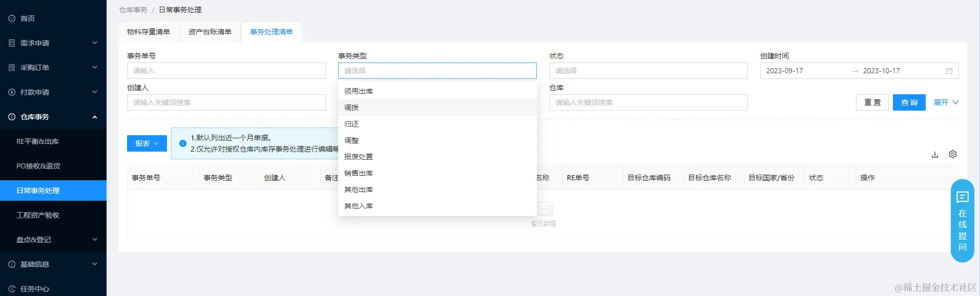The image size is (980, 296).
Task: Open the 报表 dropdown button
Action: click(x=147, y=143)
